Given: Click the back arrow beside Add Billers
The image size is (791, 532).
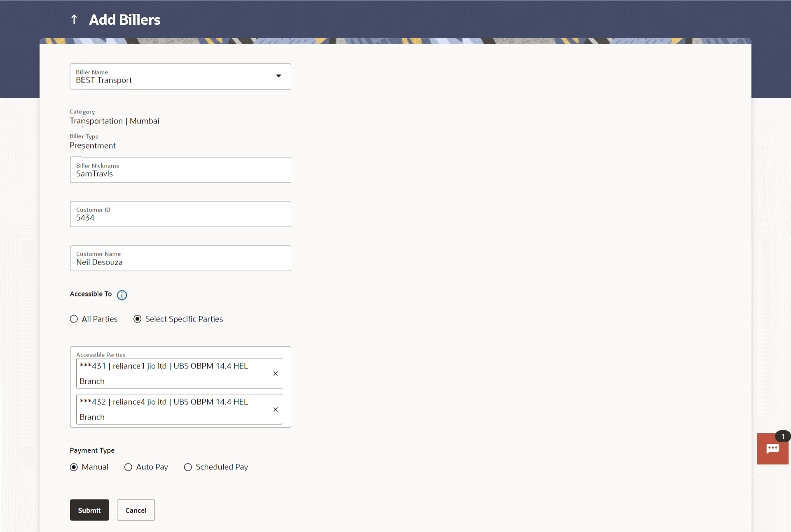Looking at the screenshot, I should tap(74, 19).
